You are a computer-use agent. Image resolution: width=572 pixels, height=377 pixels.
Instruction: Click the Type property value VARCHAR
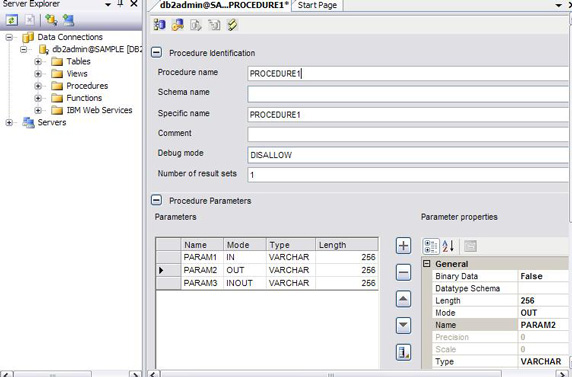tap(543, 361)
